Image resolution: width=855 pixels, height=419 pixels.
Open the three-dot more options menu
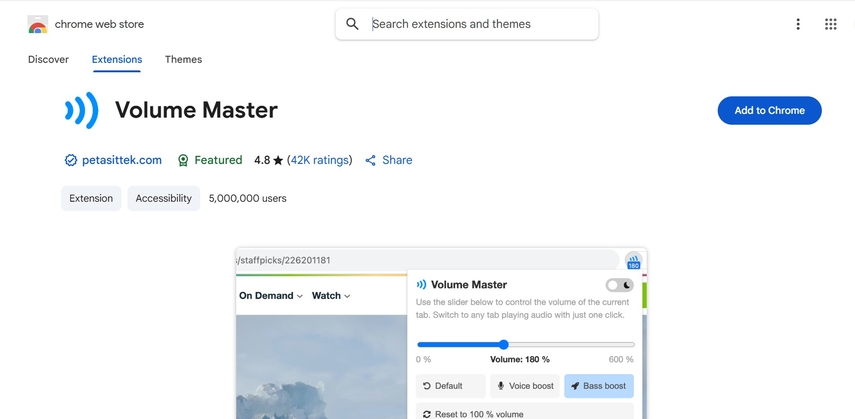point(798,24)
